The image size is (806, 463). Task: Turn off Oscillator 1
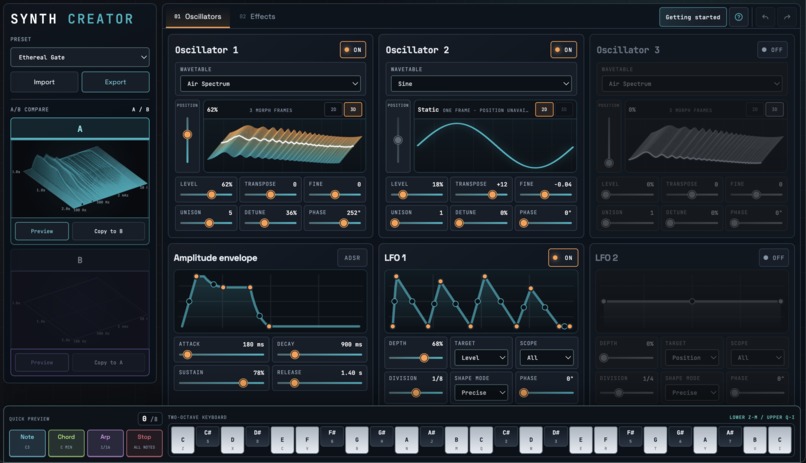click(353, 50)
